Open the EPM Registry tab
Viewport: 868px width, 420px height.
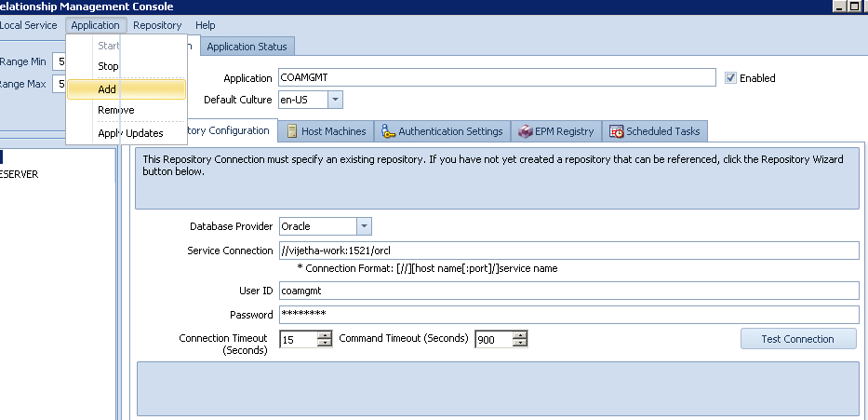[x=556, y=131]
